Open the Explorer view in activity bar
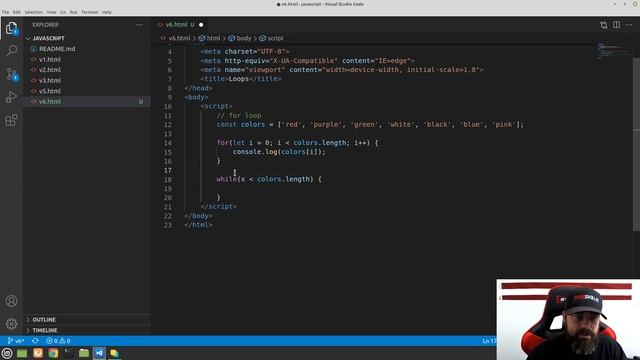This screenshot has width=640, height=360. [11, 28]
